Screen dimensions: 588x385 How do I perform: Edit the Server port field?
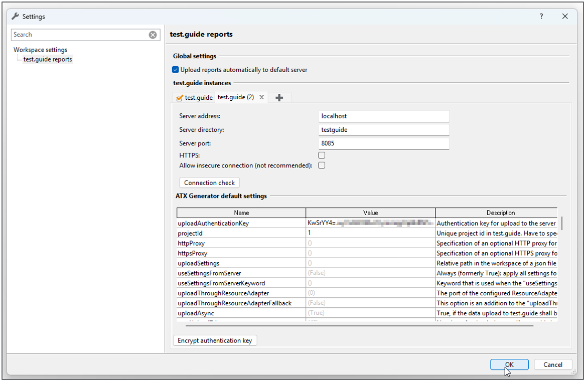pyautogui.click(x=384, y=143)
